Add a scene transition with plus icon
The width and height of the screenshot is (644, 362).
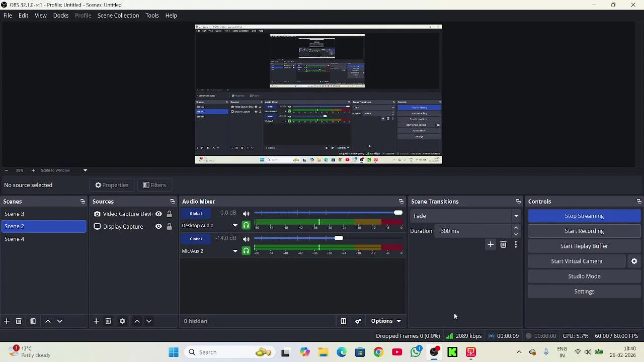491,244
